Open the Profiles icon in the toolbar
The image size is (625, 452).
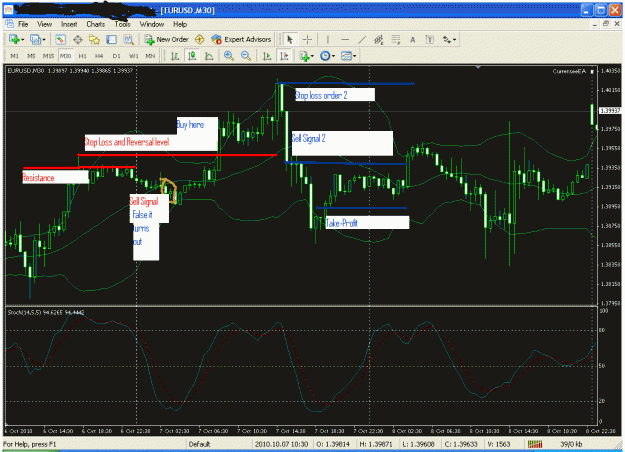[x=36, y=39]
